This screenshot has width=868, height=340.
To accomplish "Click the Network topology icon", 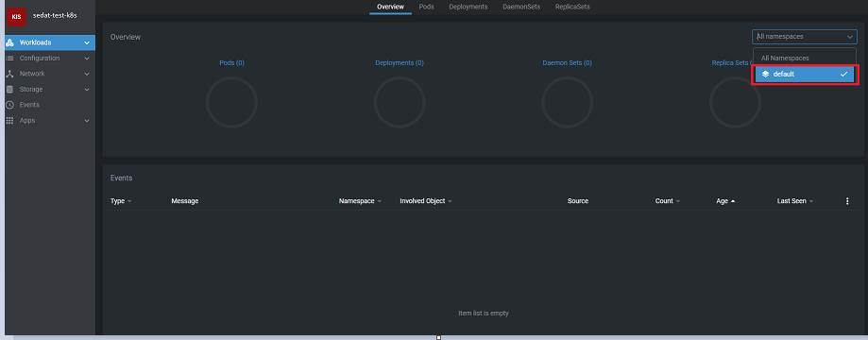I will point(9,74).
